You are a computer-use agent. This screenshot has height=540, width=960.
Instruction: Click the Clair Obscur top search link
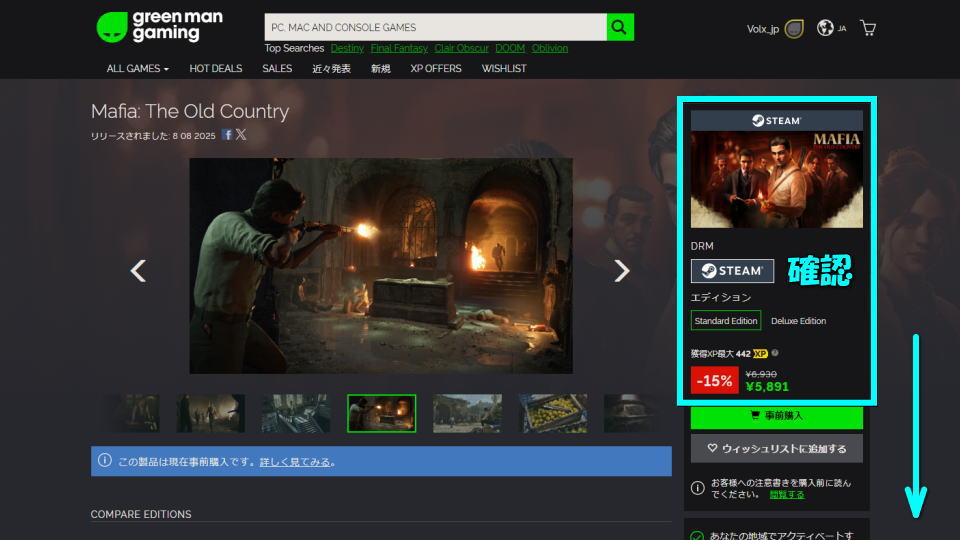(461, 48)
